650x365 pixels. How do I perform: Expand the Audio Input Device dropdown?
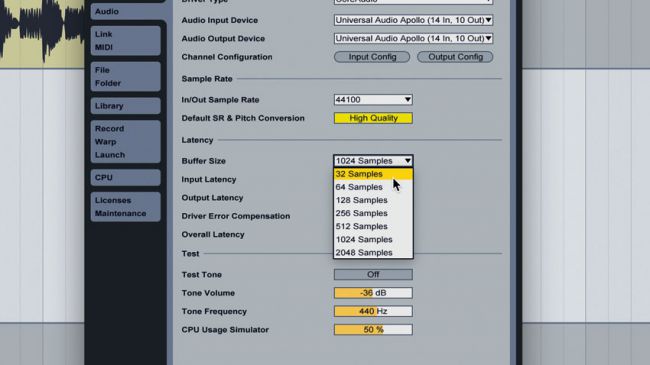coord(413,20)
